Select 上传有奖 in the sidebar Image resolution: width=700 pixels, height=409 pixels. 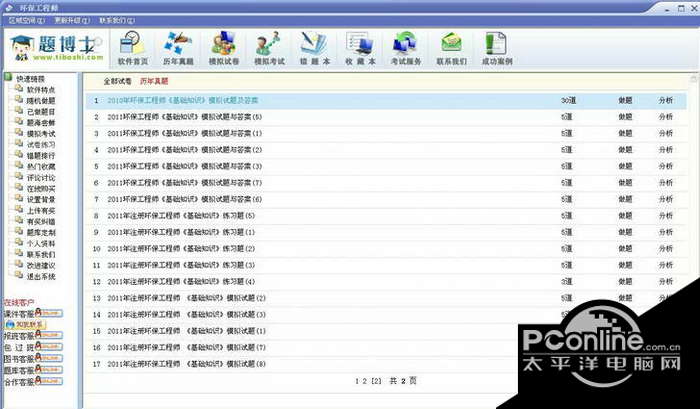[41, 210]
